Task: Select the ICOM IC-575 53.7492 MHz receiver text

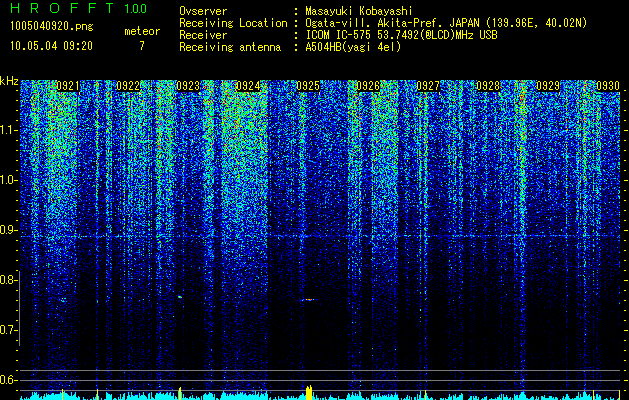Action: [x=401, y=35]
